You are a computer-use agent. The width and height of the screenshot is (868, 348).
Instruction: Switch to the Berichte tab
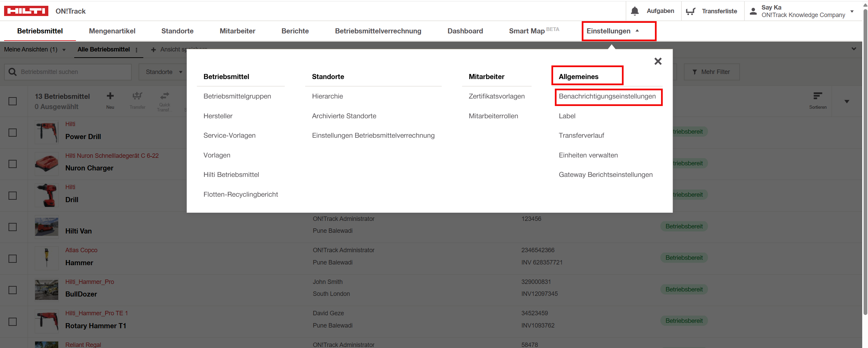tap(295, 31)
